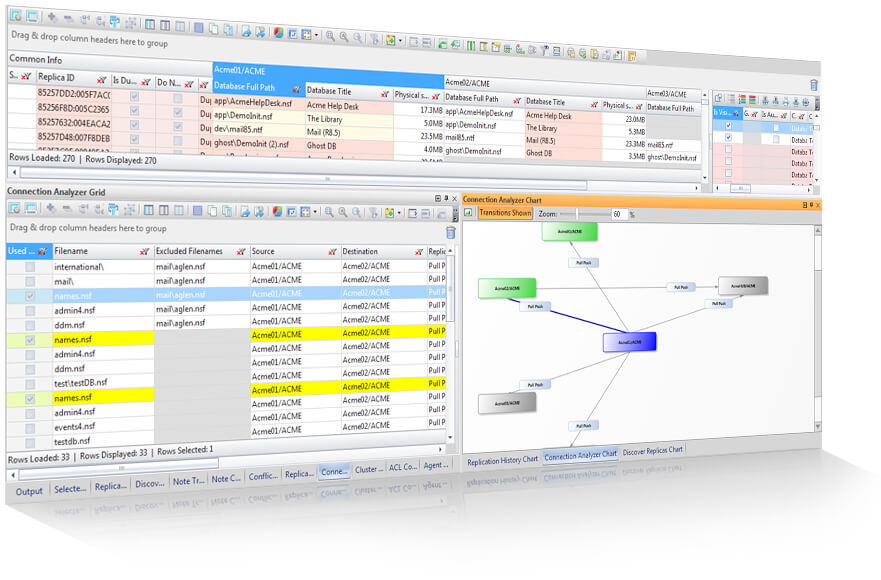Click the Acme02/ACME band header in top grid
This screenshot has width=881, height=580.
544,85
